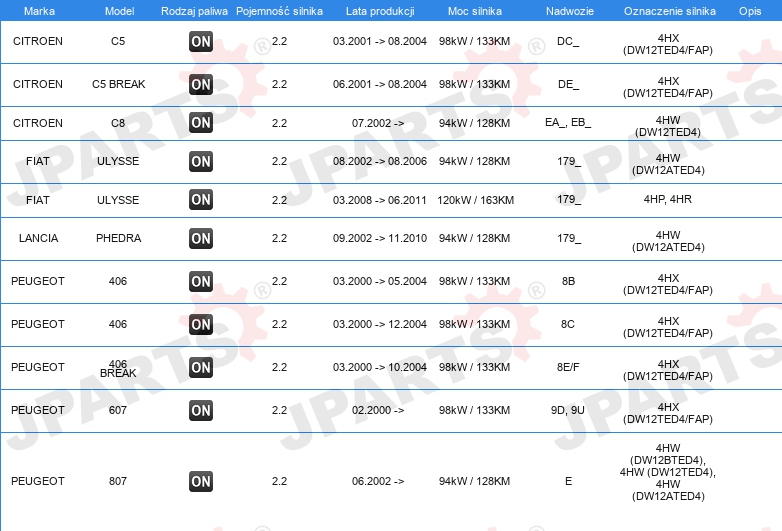The width and height of the screenshot is (782, 531).
Task: Click the EA_, EB_ body code
Action: (x=568, y=123)
